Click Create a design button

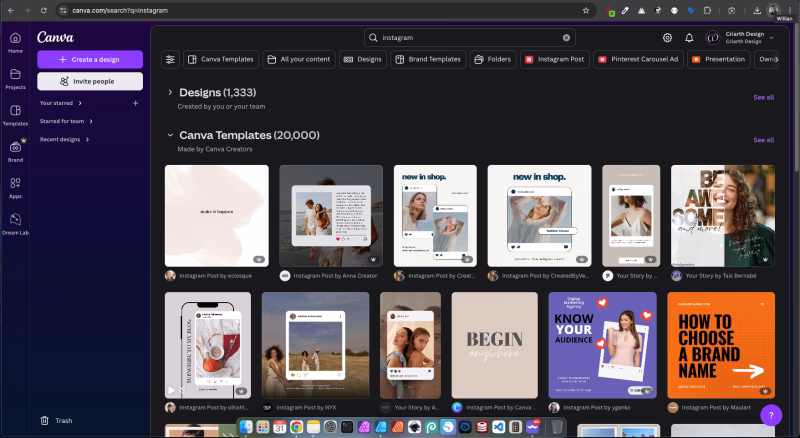pos(90,59)
